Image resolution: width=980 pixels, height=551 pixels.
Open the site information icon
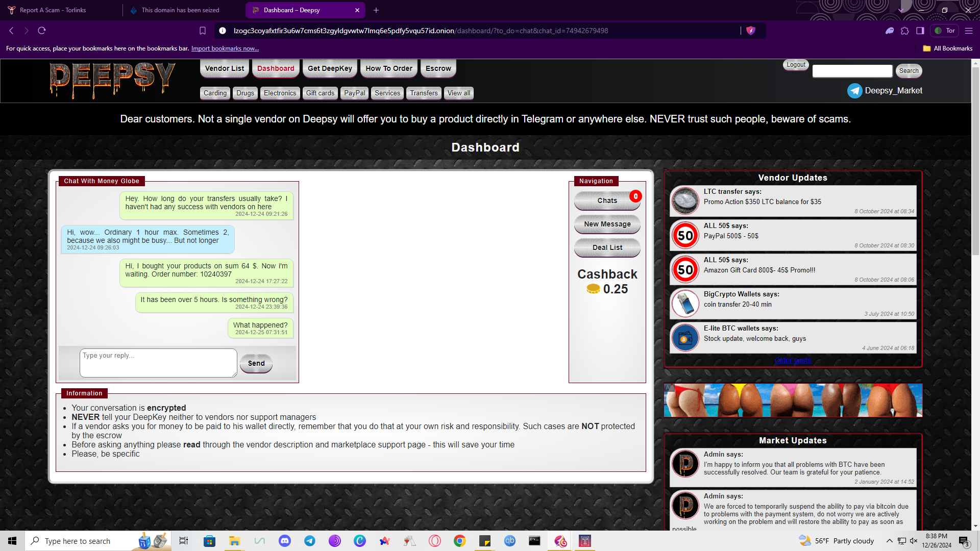click(223, 31)
